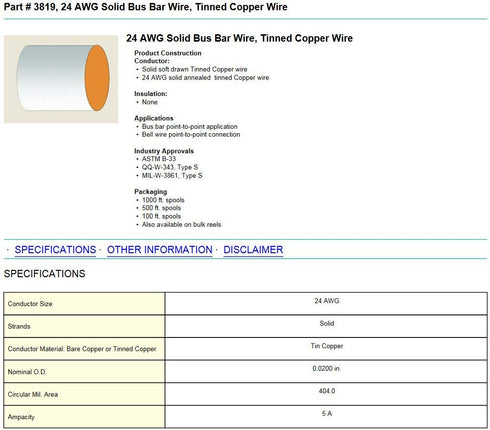Click the '24 AWG' value cell
The image size is (490, 430).
(x=326, y=304)
